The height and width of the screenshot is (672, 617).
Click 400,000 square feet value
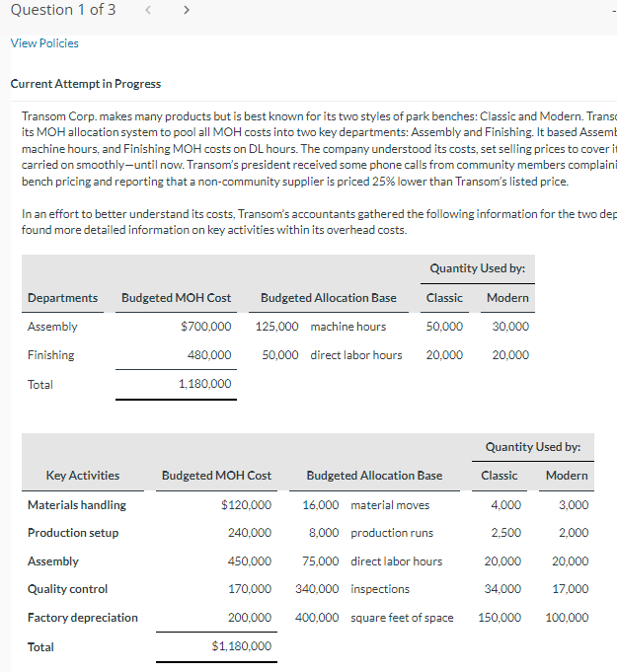[317, 618]
